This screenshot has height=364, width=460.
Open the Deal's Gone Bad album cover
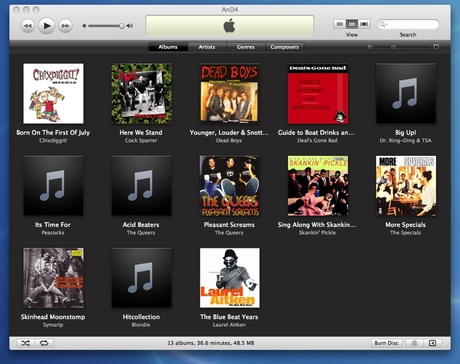[318, 94]
